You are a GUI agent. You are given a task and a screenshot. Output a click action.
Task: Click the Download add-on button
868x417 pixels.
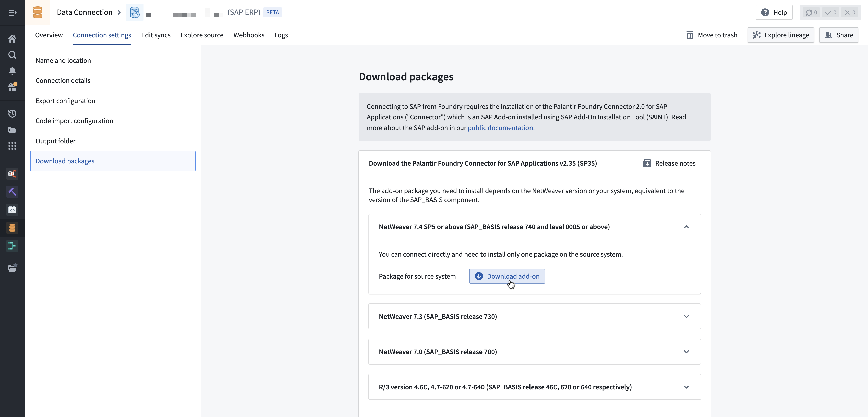coord(507,276)
